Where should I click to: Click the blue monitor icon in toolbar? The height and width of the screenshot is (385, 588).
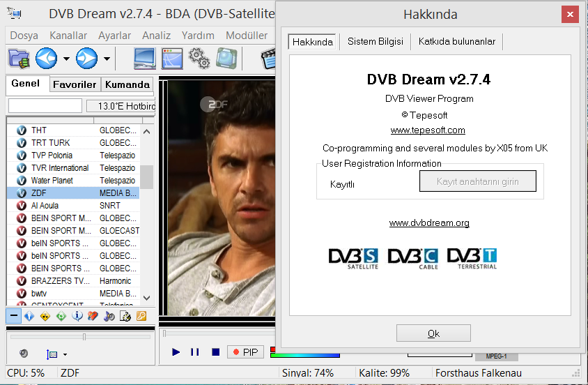click(145, 59)
